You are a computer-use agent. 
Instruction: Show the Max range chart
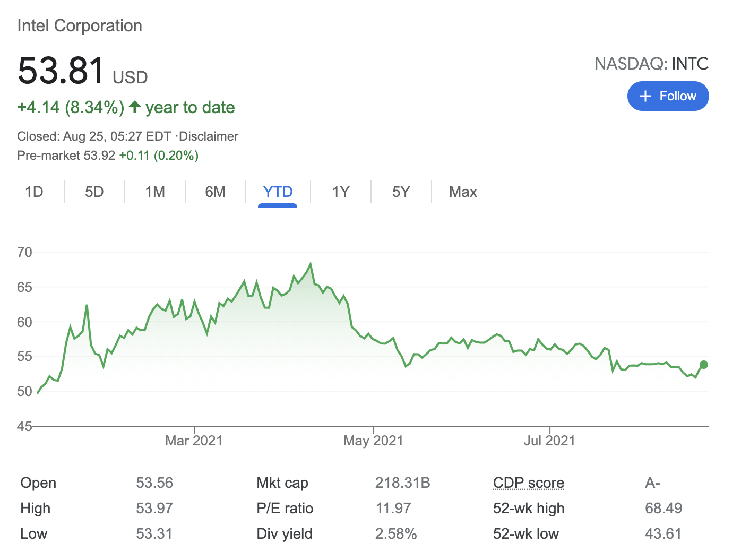463,192
